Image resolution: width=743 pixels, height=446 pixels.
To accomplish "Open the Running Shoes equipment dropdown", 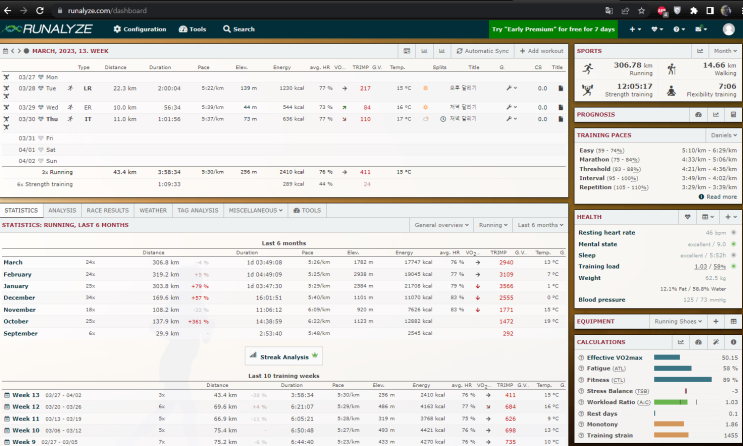I will [678, 321].
